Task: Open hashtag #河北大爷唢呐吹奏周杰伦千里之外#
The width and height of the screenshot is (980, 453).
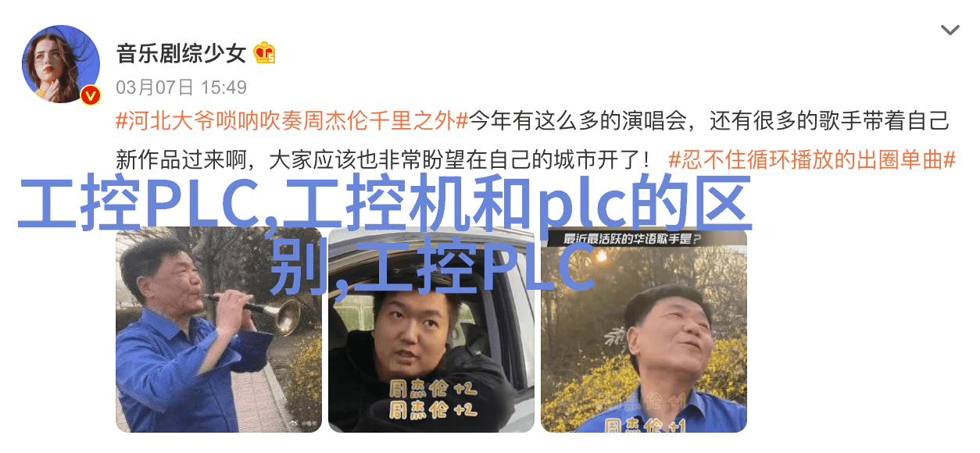Action: [291, 121]
